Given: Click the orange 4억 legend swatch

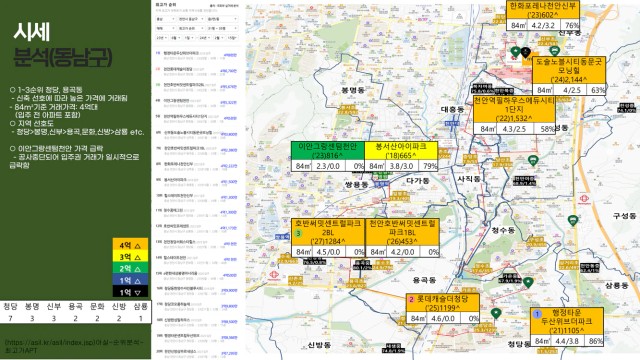Looking at the screenshot, I should tap(130, 245).
